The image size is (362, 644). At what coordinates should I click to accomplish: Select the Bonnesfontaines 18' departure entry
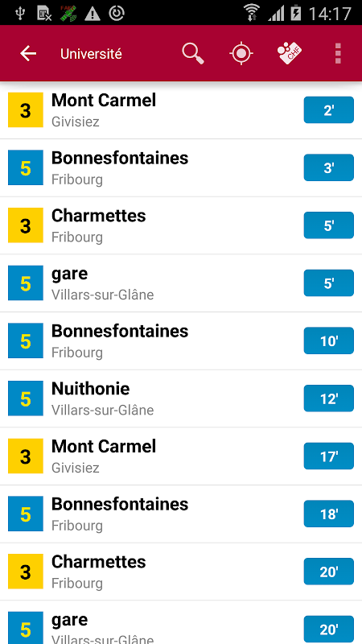coord(181,514)
